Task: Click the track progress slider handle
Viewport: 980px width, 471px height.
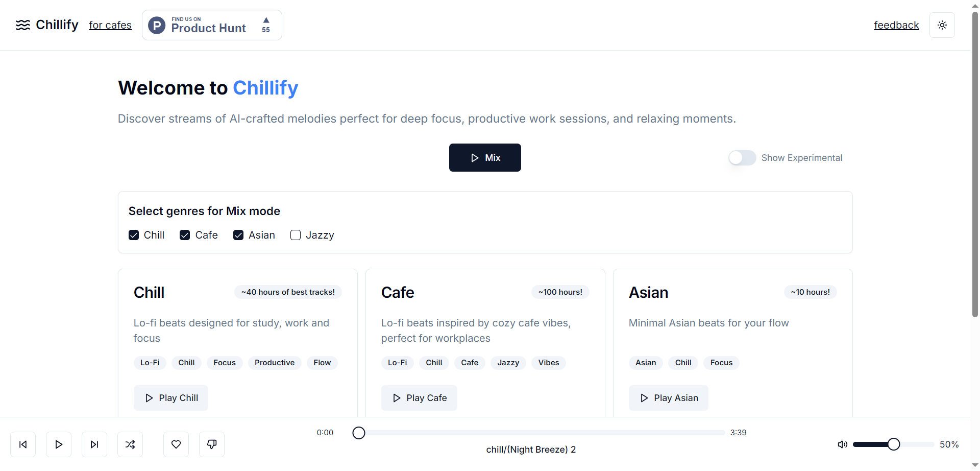Action: coord(359,433)
